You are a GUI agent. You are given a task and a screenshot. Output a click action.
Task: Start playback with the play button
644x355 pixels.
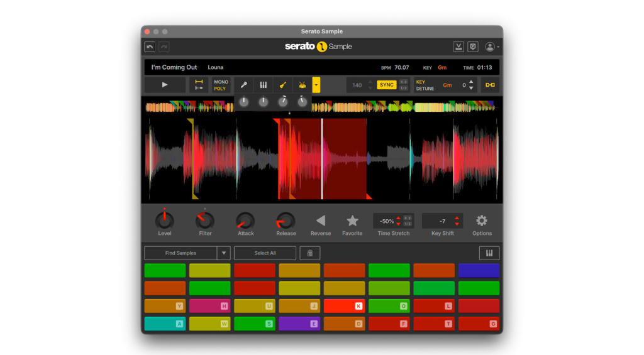click(165, 85)
